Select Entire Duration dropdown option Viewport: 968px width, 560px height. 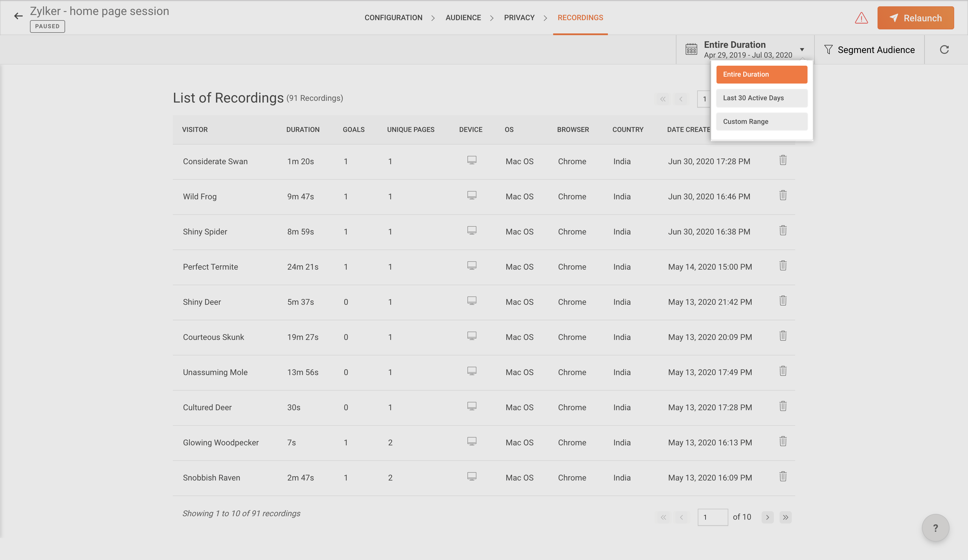click(761, 75)
